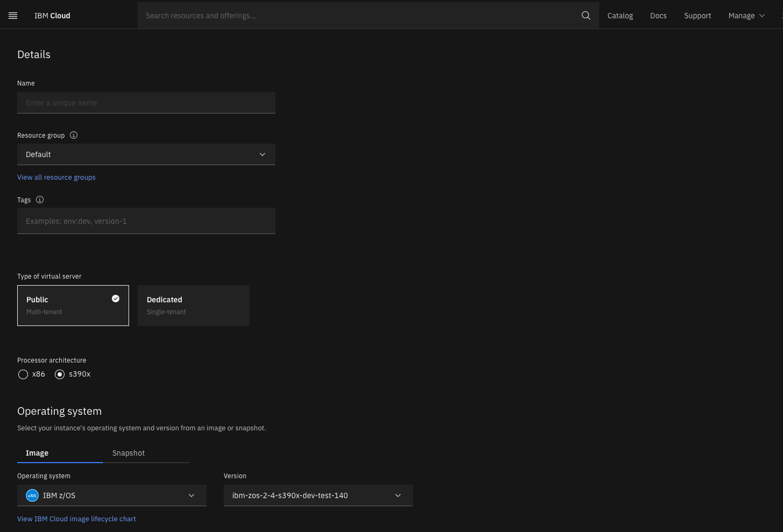This screenshot has height=532, width=783.
Task: Click the IBM z/OS logo icon
Action: tap(32, 495)
